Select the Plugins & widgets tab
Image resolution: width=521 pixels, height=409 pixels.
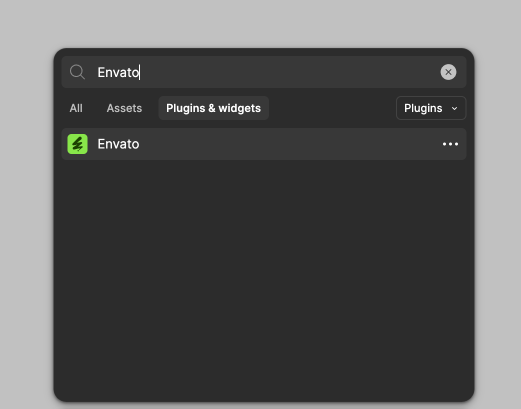point(213,108)
